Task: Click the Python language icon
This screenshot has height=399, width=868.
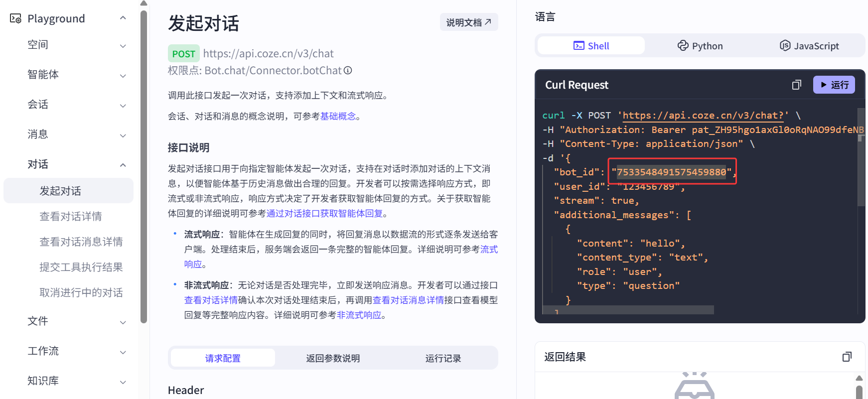Action: [x=683, y=46]
